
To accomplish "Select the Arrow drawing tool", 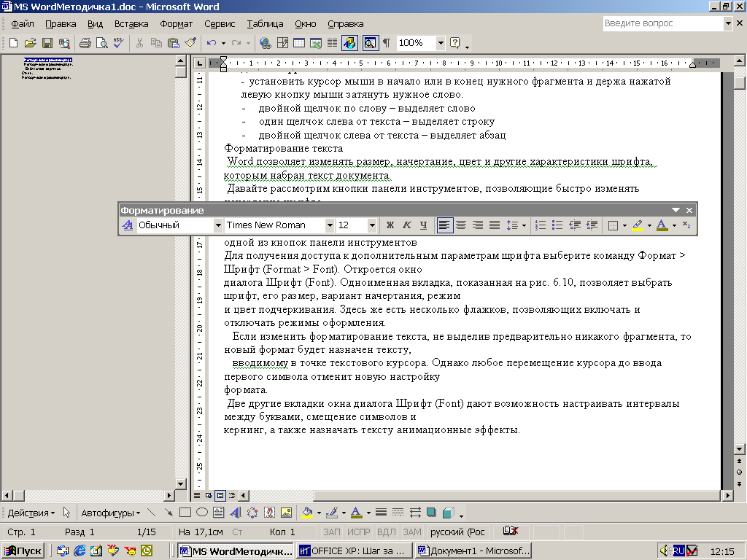I will [x=169, y=513].
